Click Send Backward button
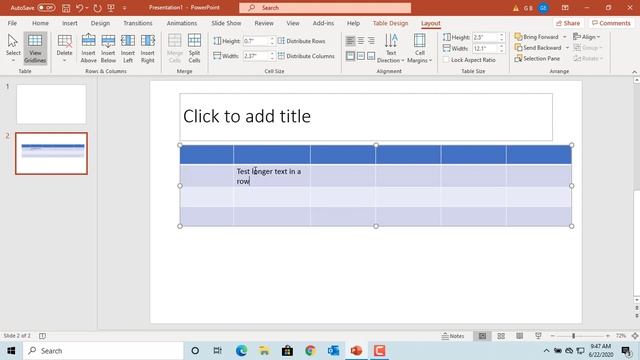Screen dimensions: 640x360 point(538,48)
